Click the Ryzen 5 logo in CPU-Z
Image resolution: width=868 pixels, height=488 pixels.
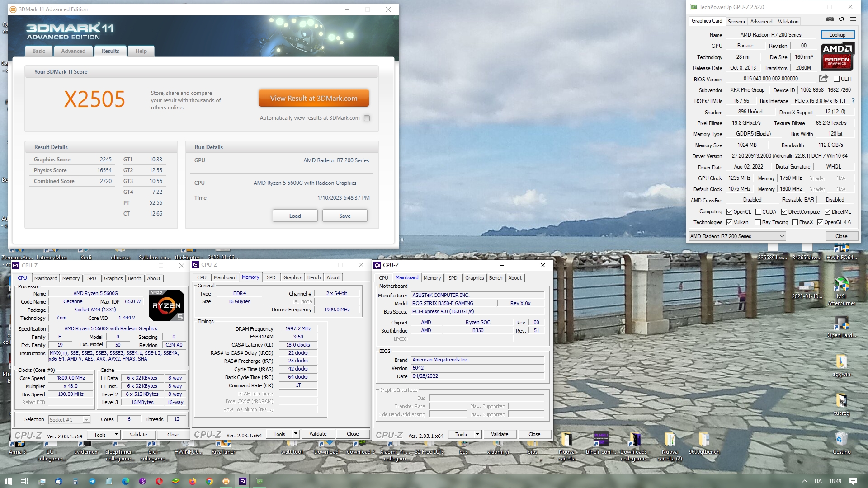pyautogui.click(x=166, y=305)
